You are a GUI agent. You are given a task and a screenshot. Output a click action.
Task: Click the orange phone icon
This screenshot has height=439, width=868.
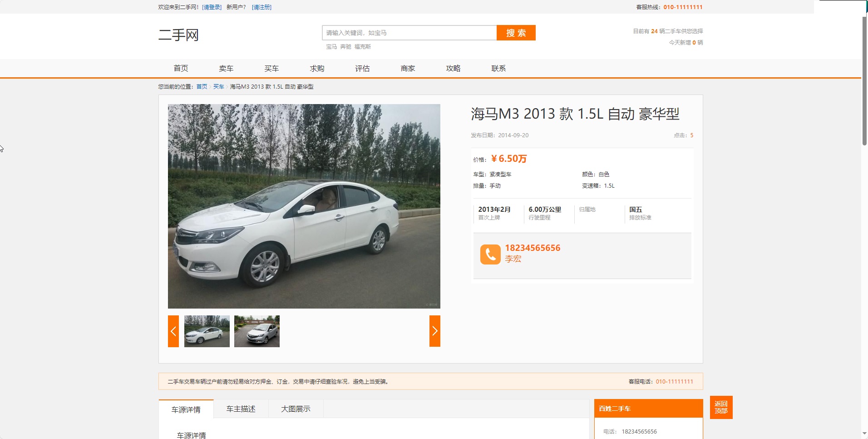490,254
